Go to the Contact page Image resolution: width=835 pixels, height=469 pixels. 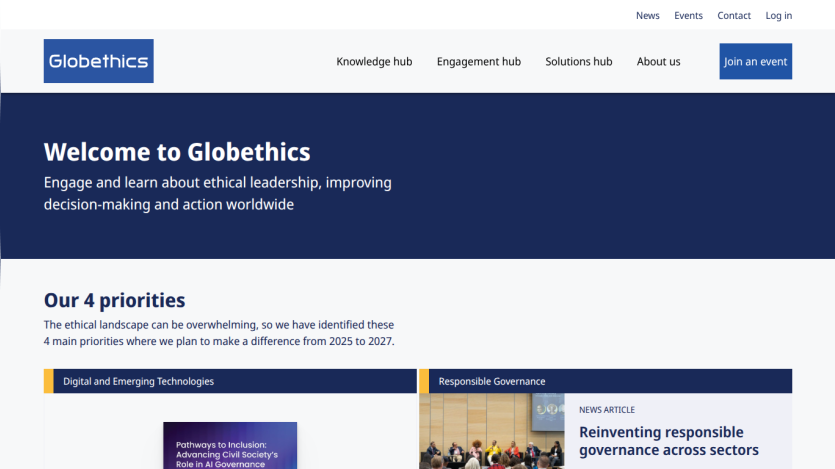pyautogui.click(x=734, y=15)
